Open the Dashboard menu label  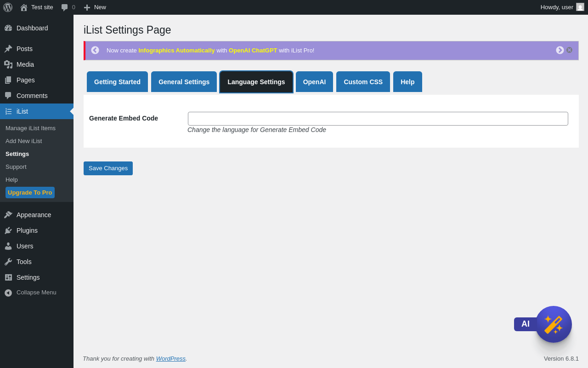(x=32, y=28)
